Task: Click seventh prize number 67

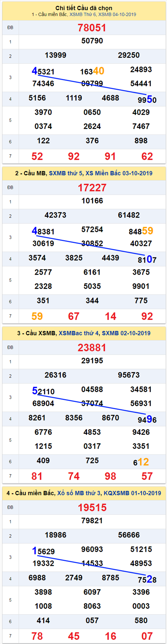Action: [74, 316]
